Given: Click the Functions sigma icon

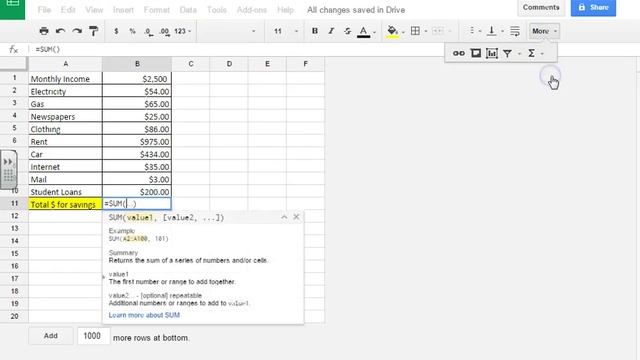Looking at the screenshot, I should [531, 53].
